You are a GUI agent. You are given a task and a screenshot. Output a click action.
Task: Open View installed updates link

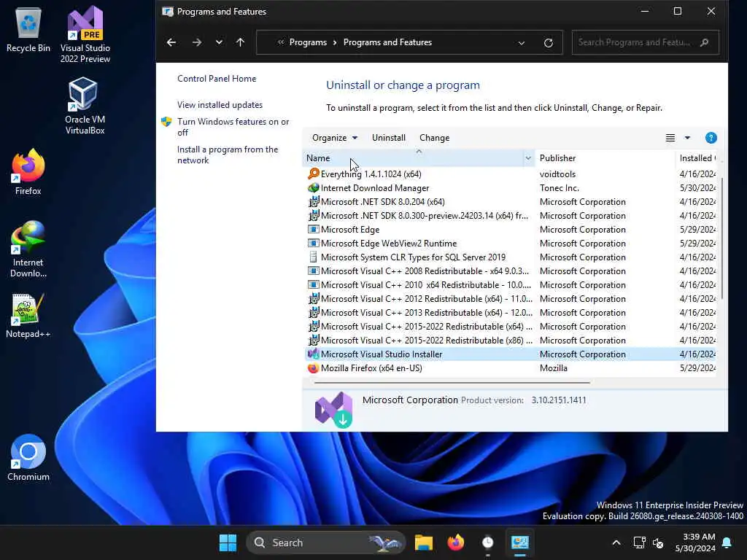click(x=220, y=105)
